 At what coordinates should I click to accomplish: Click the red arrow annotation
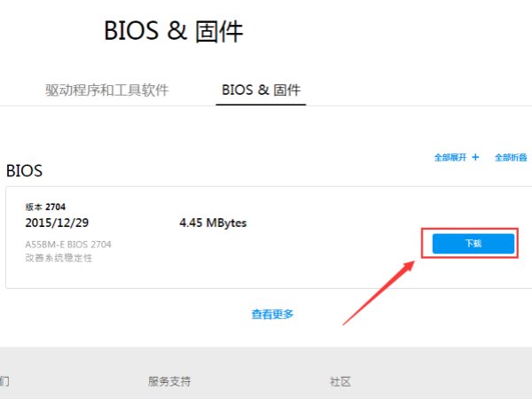[379, 292]
